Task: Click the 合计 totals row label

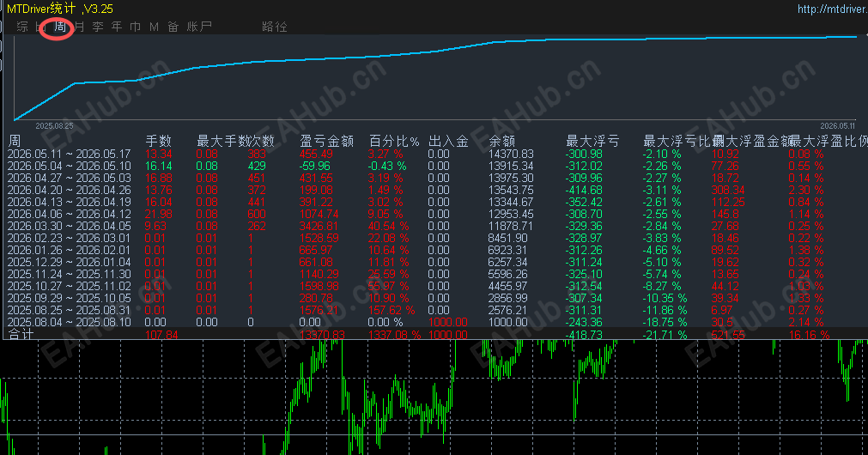Action: click(21, 334)
